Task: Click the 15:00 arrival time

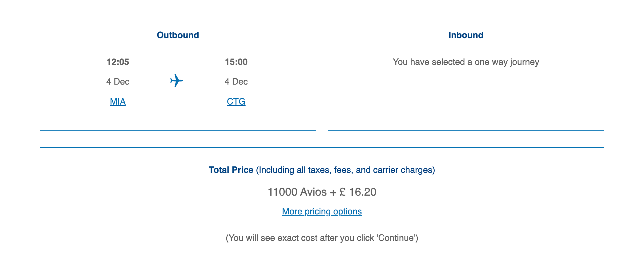Action: [236, 62]
